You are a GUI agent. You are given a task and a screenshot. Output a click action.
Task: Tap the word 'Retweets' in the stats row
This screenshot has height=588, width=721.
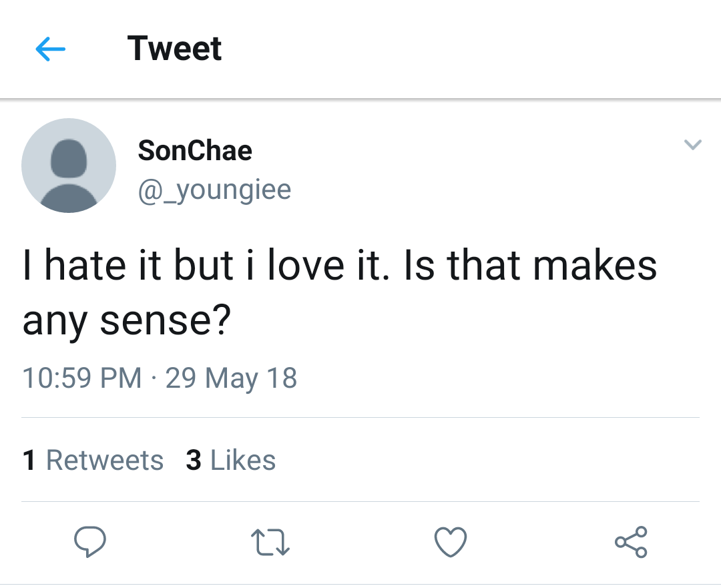tap(105, 461)
